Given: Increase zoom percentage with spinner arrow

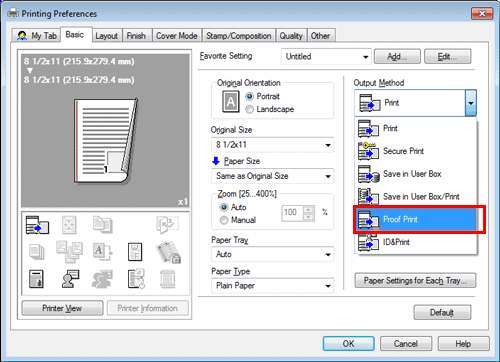Looking at the screenshot, I should (309, 210).
